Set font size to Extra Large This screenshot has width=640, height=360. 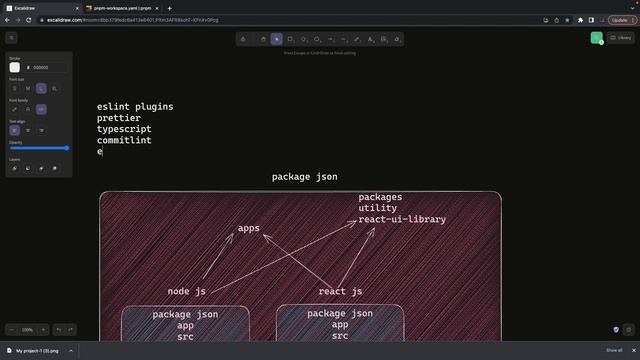click(x=54, y=88)
